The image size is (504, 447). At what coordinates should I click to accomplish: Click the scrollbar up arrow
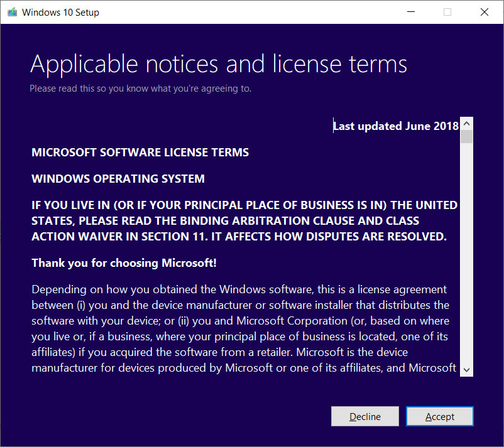(x=467, y=123)
